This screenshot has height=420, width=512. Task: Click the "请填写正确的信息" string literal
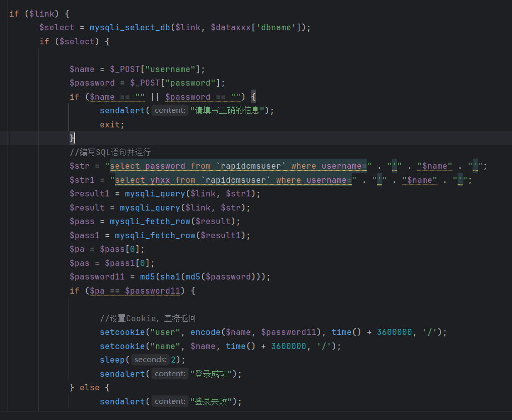(227, 110)
